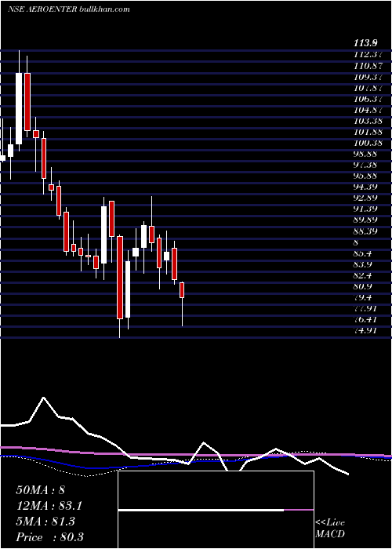
Task: Click the 112.37 price axis label
Action: (x=368, y=55)
